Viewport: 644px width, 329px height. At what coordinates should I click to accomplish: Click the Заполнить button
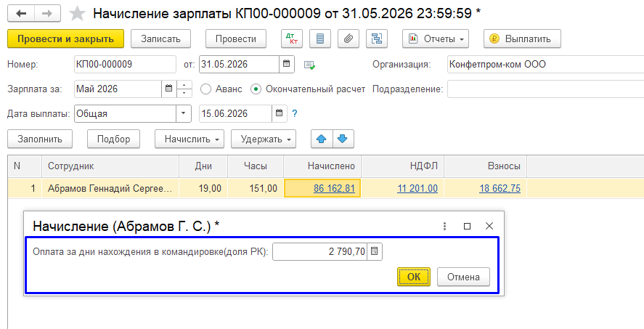[x=40, y=139]
